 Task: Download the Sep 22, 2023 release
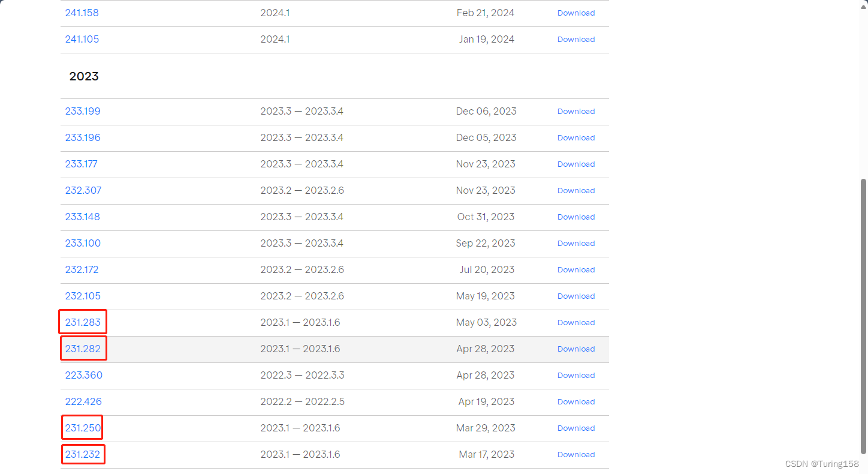pyautogui.click(x=576, y=243)
